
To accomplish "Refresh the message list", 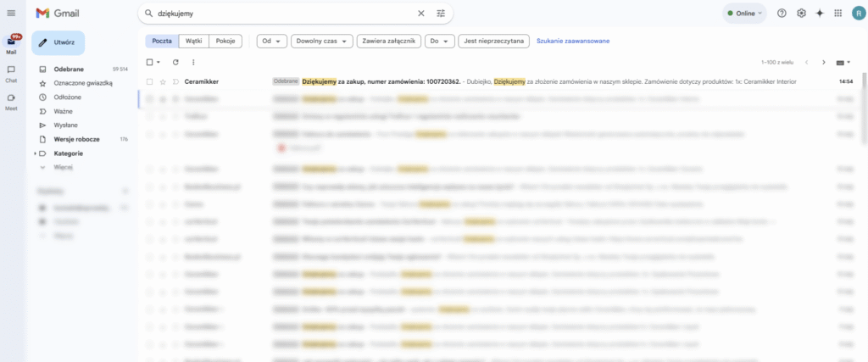I will [175, 63].
